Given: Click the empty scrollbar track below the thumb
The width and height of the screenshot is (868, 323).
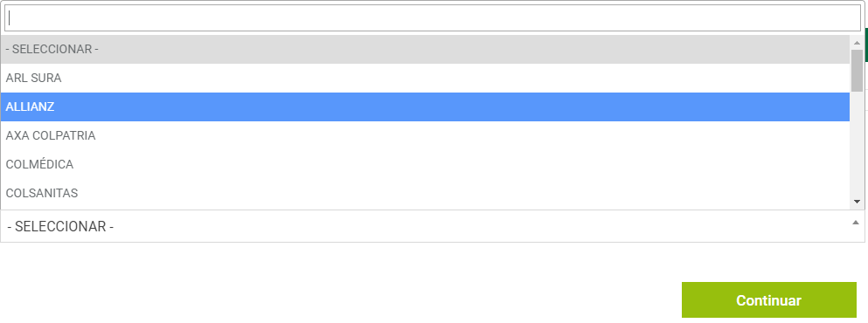Looking at the screenshot, I should (857, 143).
